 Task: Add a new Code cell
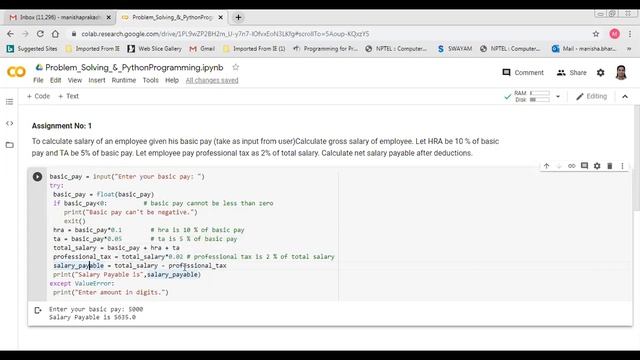coord(38,96)
